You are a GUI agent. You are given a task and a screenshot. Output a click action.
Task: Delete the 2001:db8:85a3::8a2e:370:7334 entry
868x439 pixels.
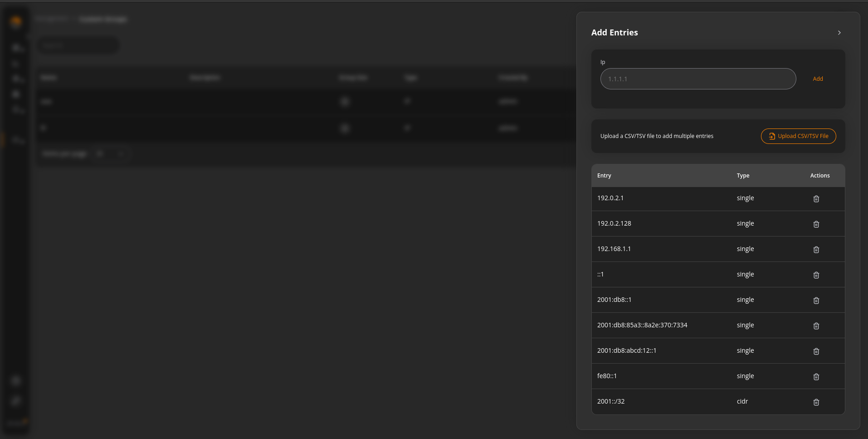[x=816, y=326]
